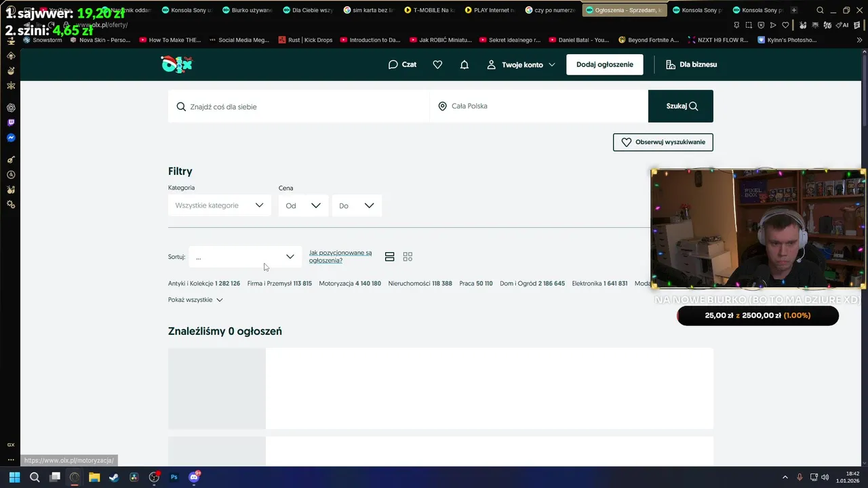Click the location pin icon
Screen dimensions: 868x488
442,106
